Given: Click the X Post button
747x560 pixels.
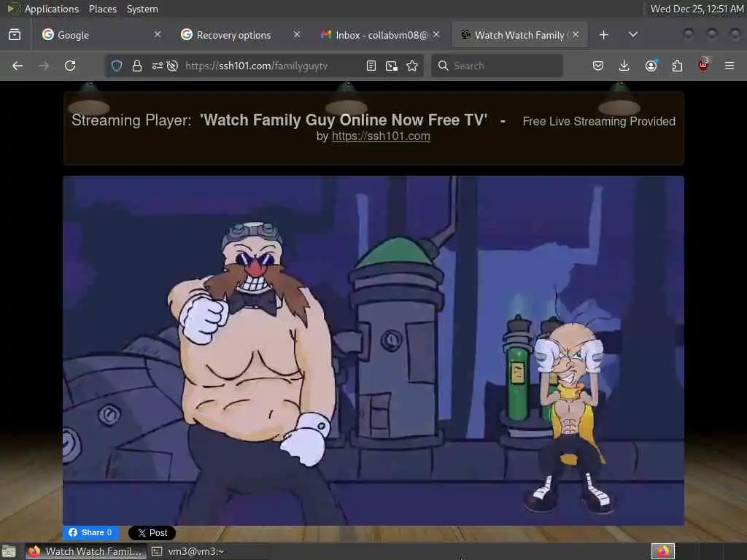Looking at the screenshot, I should coord(152,533).
